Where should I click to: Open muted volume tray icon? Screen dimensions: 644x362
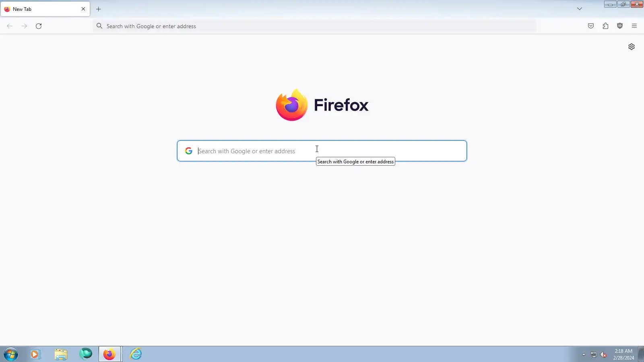pos(603,354)
